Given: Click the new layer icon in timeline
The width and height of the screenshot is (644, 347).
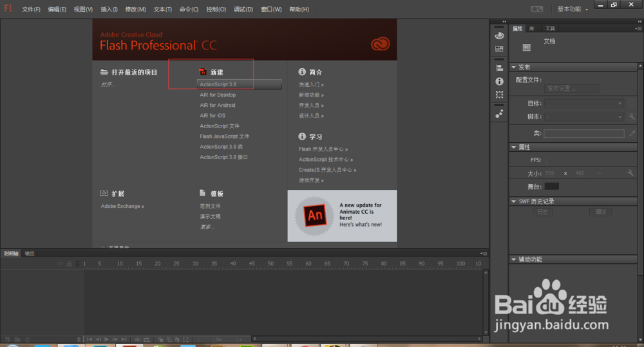Looking at the screenshot, I should click(x=7, y=340).
